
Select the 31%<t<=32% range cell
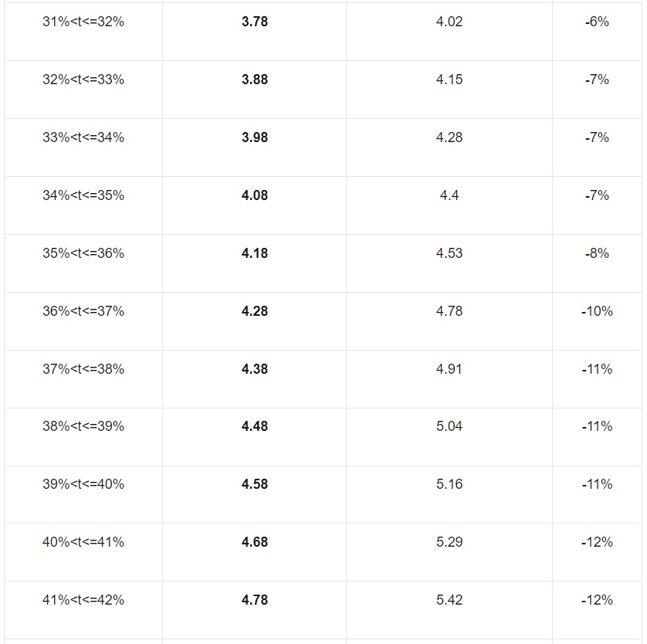click(x=83, y=22)
